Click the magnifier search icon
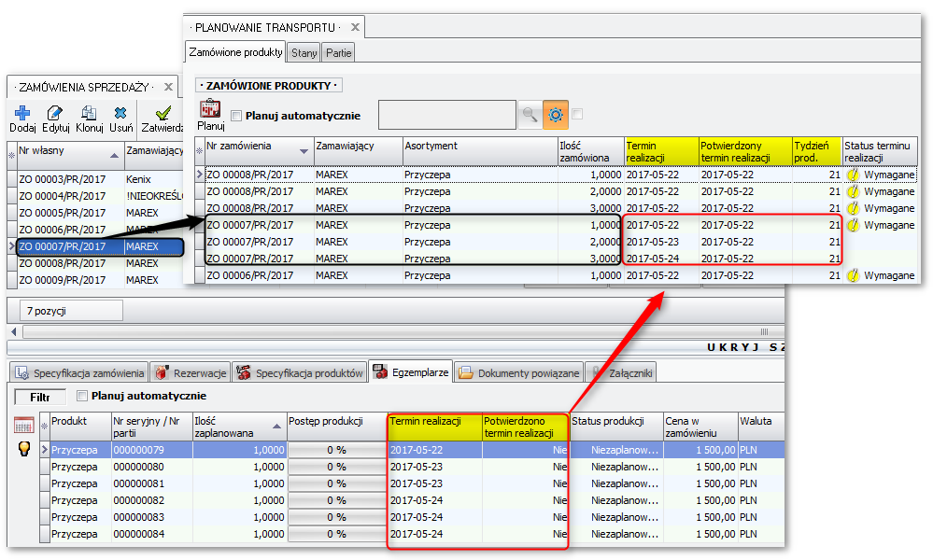 coord(530,115)
